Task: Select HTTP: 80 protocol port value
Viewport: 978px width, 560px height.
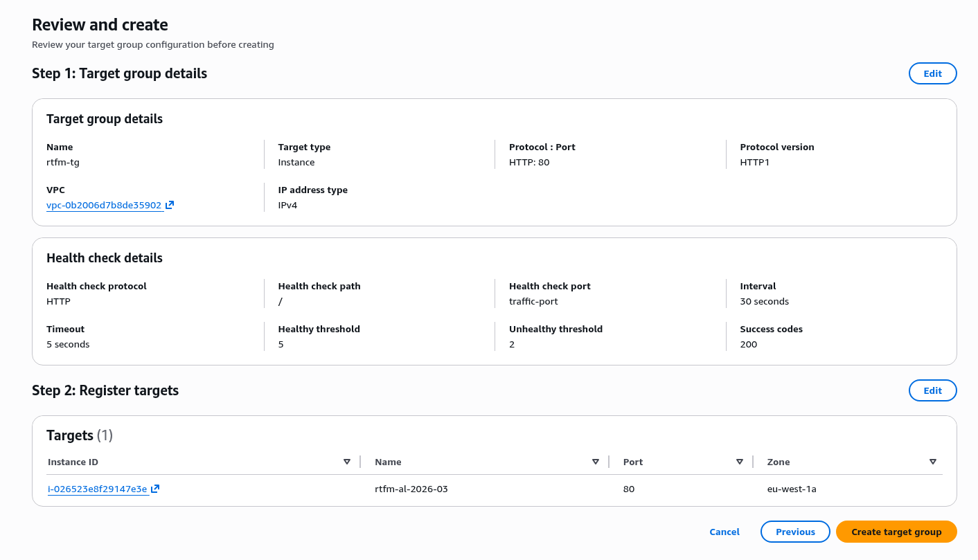Action: (529, 162)
